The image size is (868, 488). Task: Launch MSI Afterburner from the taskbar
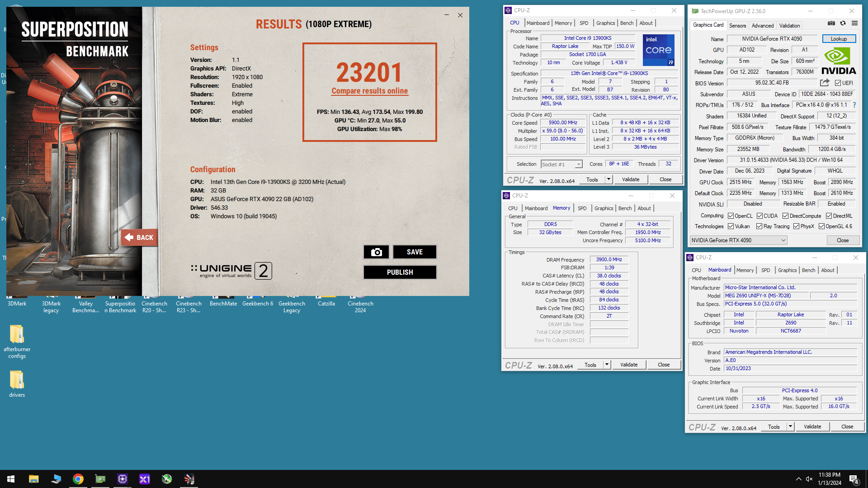pos(167,479)
